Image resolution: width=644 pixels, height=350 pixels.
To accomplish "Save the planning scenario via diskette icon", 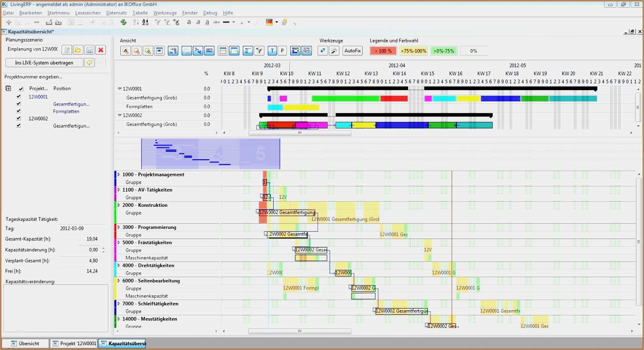I will click(89, 50).
